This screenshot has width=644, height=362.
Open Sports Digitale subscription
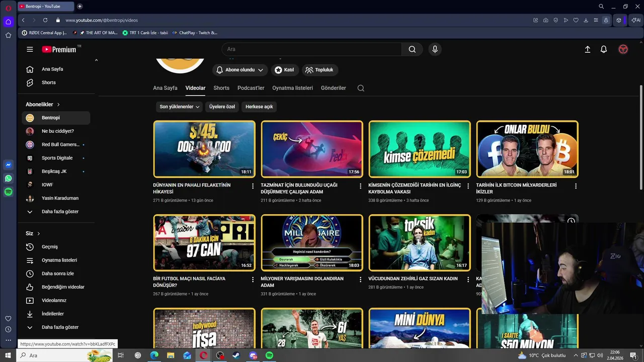[x=55, y=158]
